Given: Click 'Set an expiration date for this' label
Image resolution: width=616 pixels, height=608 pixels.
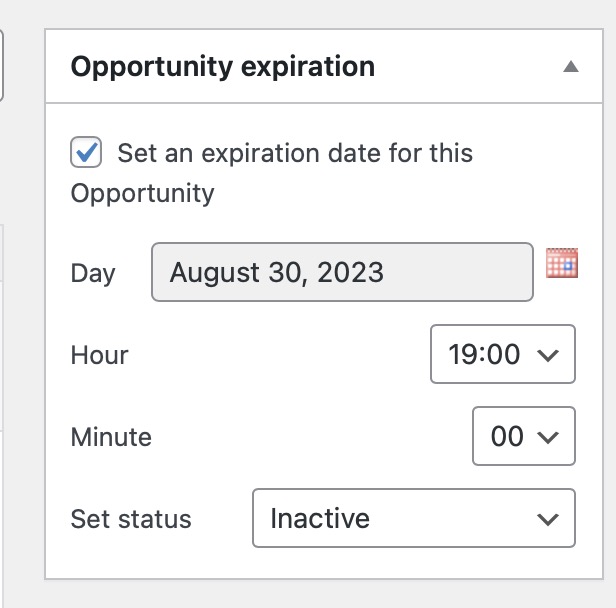Looking at the screenshot, I should pyautogui.click(x=295, y=153).
